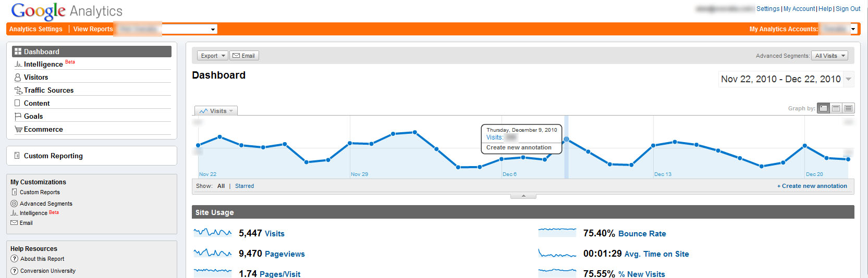Viewport: 868px width, 278px height.
Task: Click the Advanced Segments icon under My Customizations
Action: pos(14,204)
